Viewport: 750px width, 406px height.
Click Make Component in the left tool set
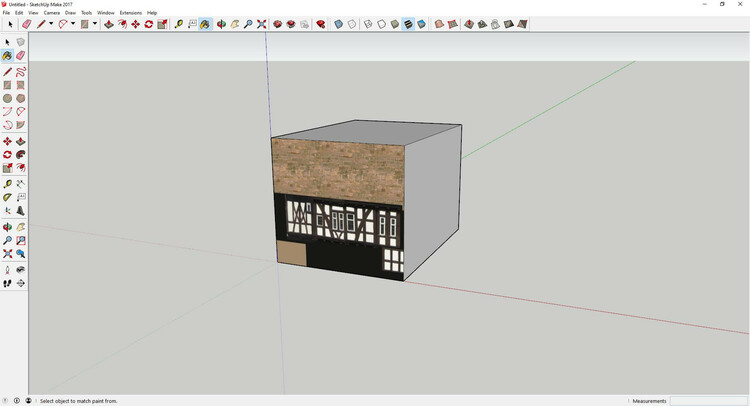tap(21, 42)
